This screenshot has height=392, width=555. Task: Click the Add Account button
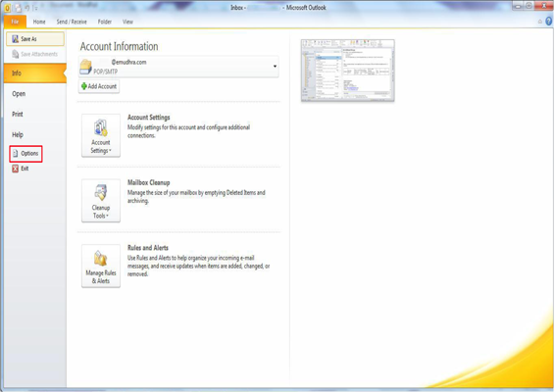99,86
